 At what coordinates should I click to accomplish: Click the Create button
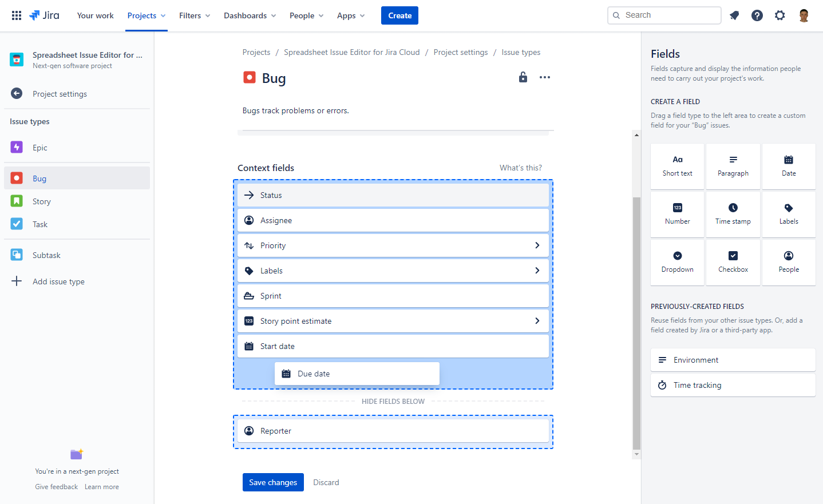[399, 15]
